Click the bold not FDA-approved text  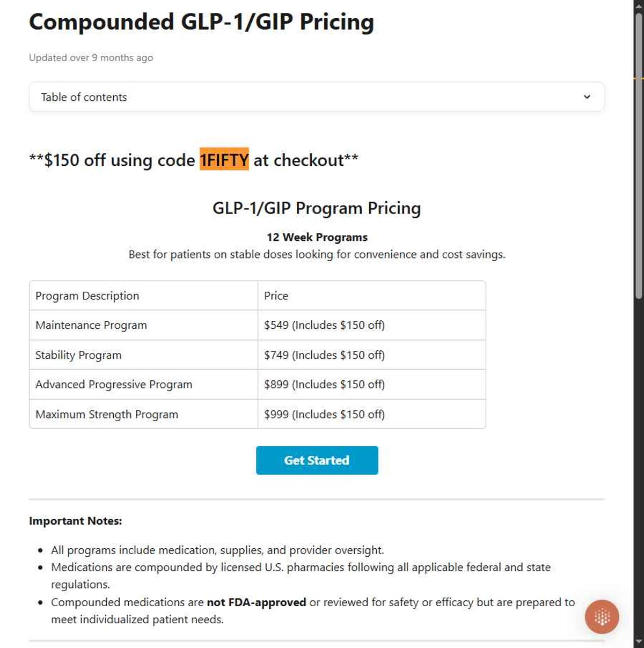click(x=257, y=602)
